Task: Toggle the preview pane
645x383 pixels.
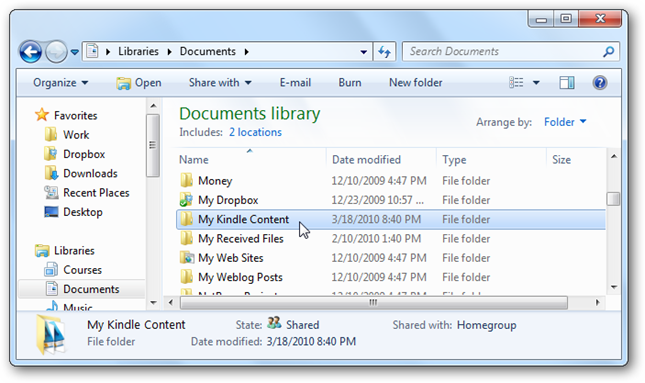Action: point(567,83)
